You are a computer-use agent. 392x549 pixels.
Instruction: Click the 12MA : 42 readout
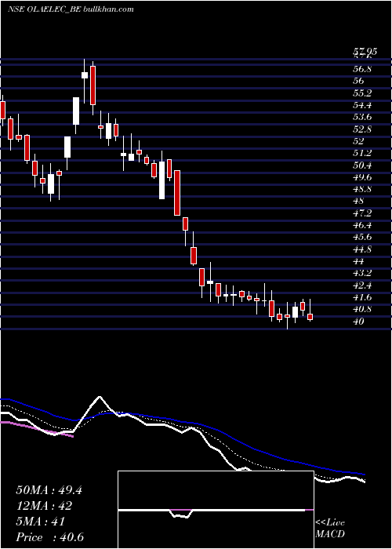[44, 506]
